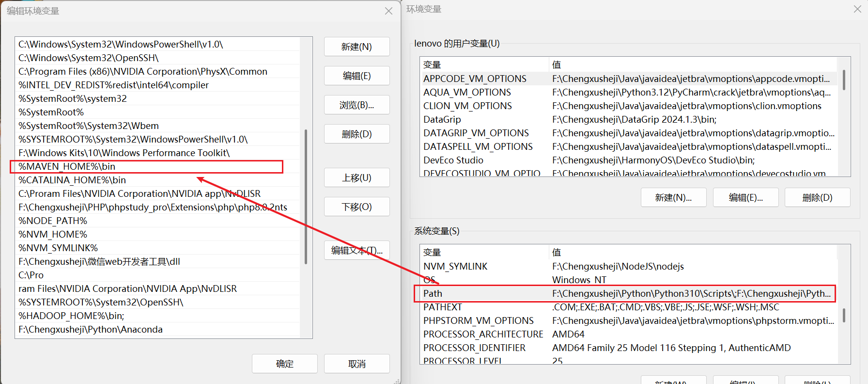Select the APPCODE_VM_OPTIONS user variable
Viewport: 868px width, 384px height.
pos(628,79)
